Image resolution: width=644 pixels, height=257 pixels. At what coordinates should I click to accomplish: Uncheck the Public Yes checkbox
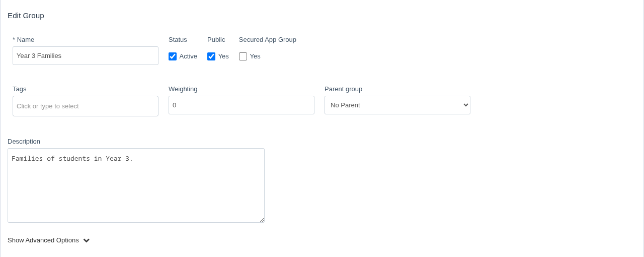(x=211, y=56)
